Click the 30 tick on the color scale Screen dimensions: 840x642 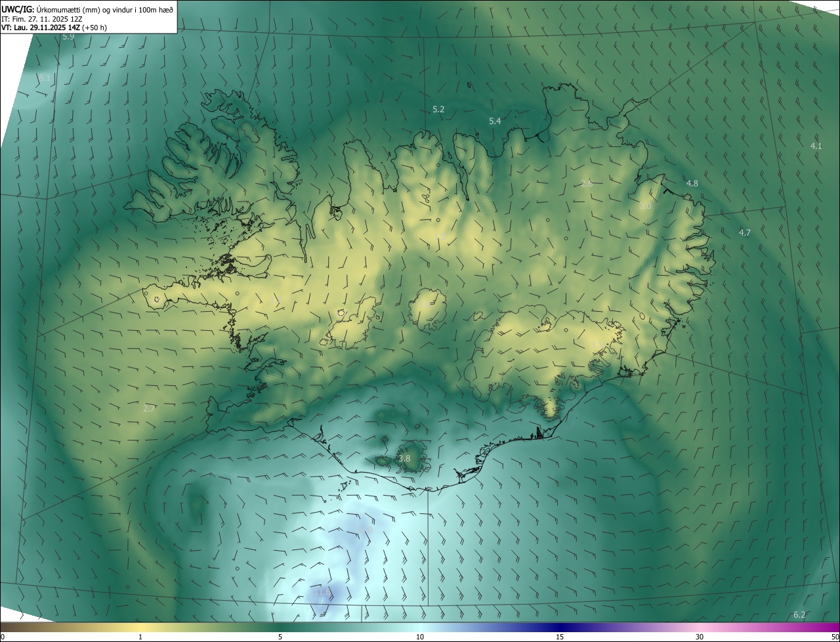[x=700, y=637]
